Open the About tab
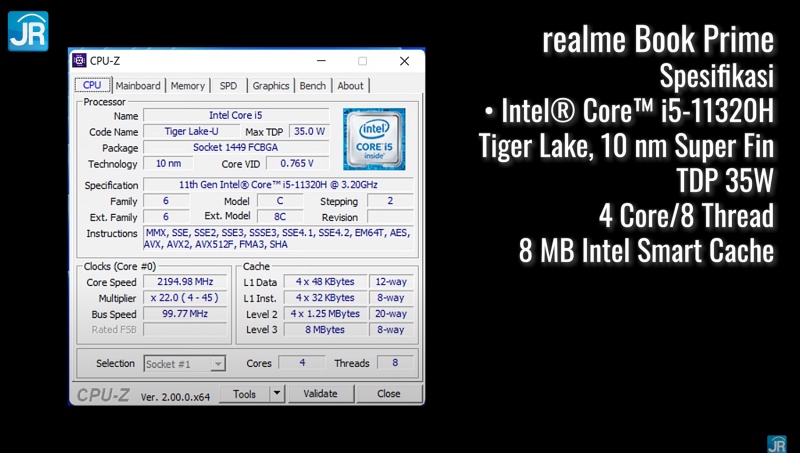The height and width of the screenshot is (453, 800). click(x=351, y=86)
